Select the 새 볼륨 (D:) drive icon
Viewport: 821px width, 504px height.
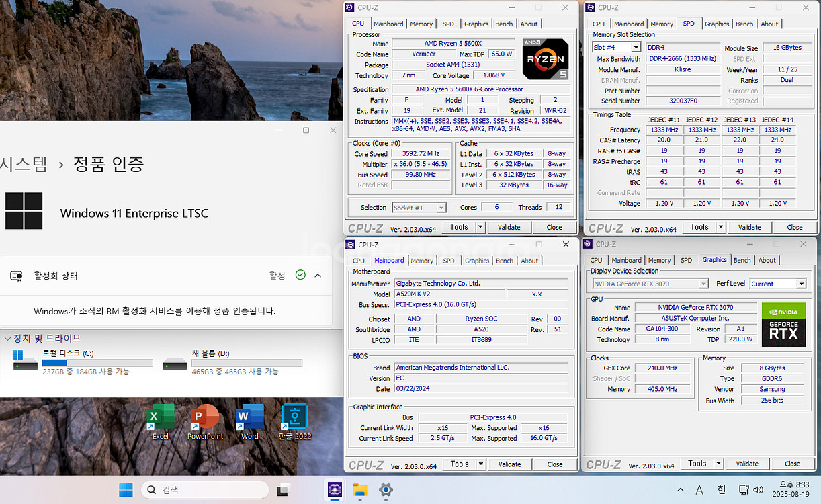click(175, 364)
